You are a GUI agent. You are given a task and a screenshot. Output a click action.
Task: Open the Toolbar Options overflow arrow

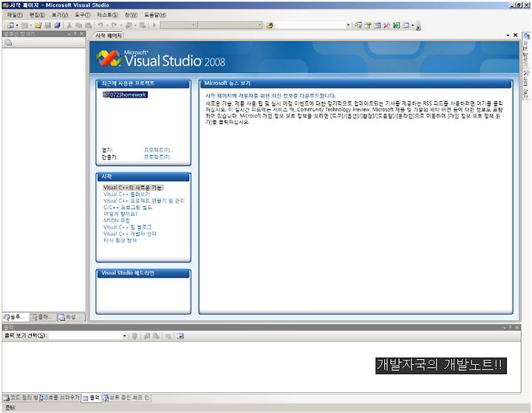(418, 26)
